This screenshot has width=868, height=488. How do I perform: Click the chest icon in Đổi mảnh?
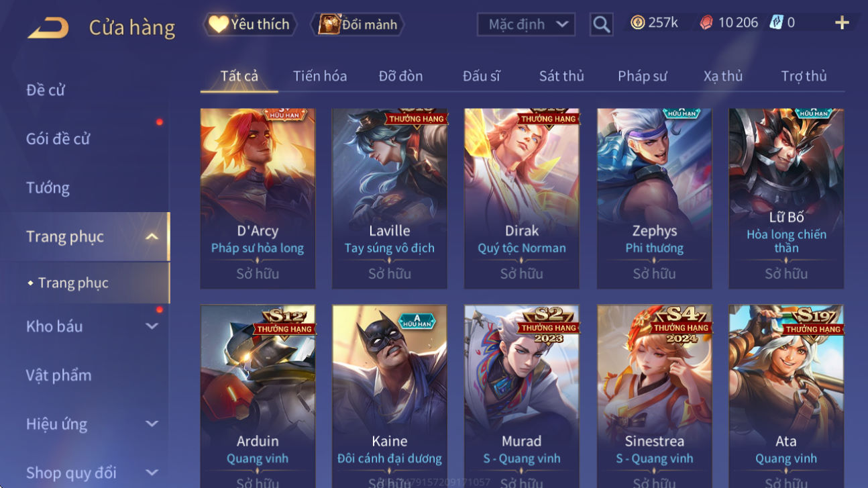pos(329,24)
